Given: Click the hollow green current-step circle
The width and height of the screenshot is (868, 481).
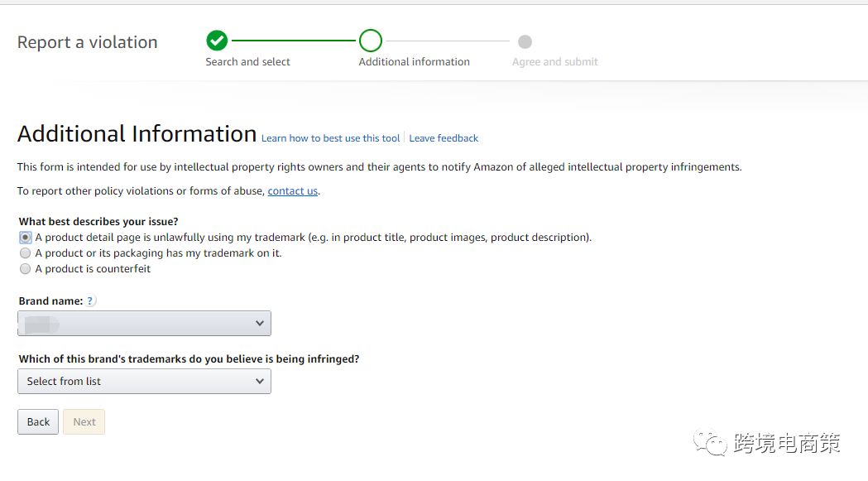Looking at the screenshot, I should [370, 41].
